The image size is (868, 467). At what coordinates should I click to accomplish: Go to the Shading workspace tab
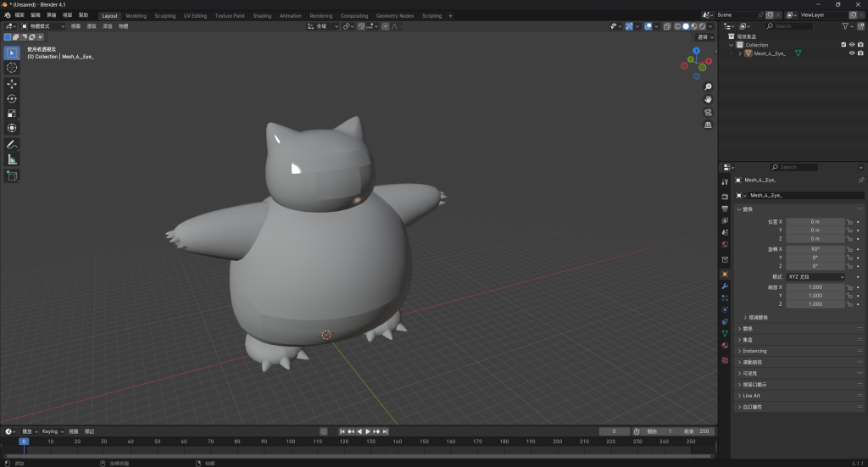tap(262, 15)
